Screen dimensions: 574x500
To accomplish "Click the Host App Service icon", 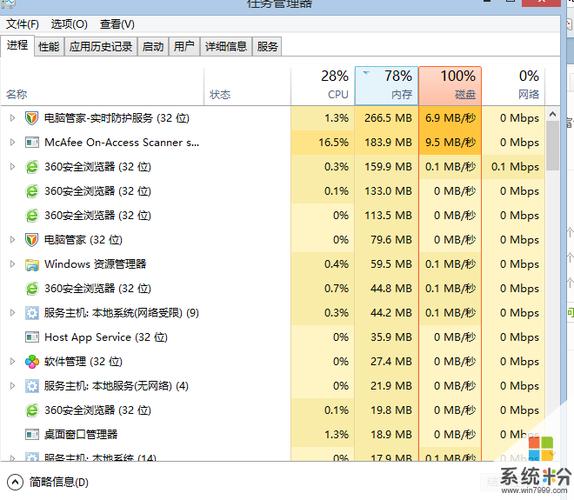I will pyautogui.click(x=32, y=337).
